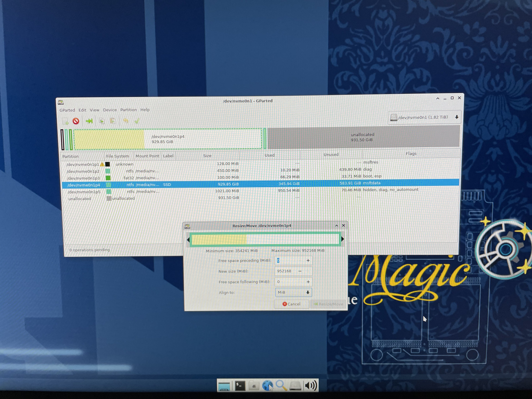Click the green Resize/Move toolbar icon

(x=89, y=121)
